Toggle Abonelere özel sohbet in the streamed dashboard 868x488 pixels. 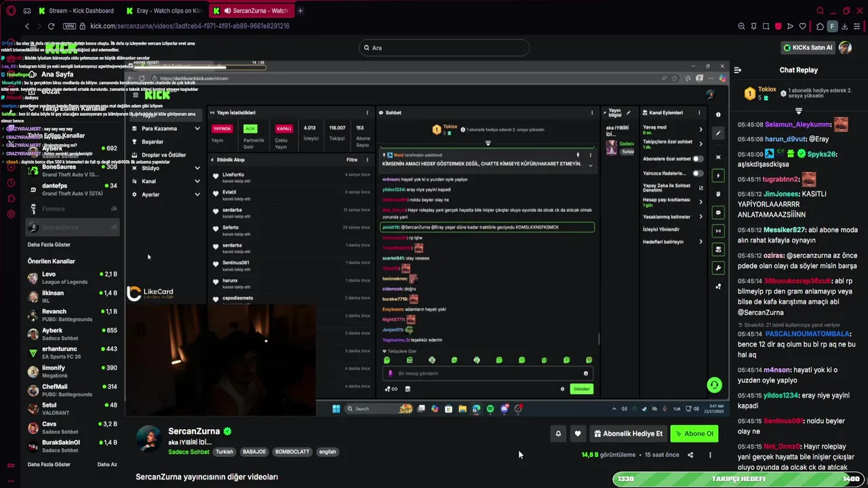pos(697,159)
